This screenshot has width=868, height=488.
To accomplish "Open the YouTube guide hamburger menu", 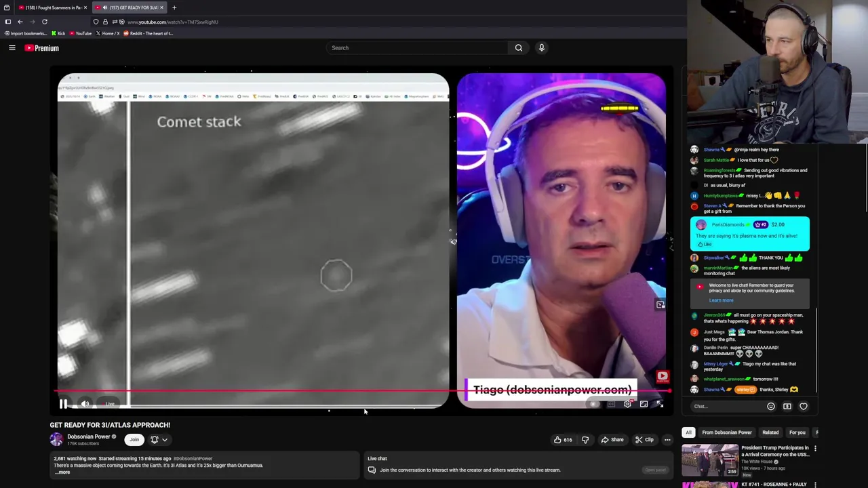I will (12, 48).
